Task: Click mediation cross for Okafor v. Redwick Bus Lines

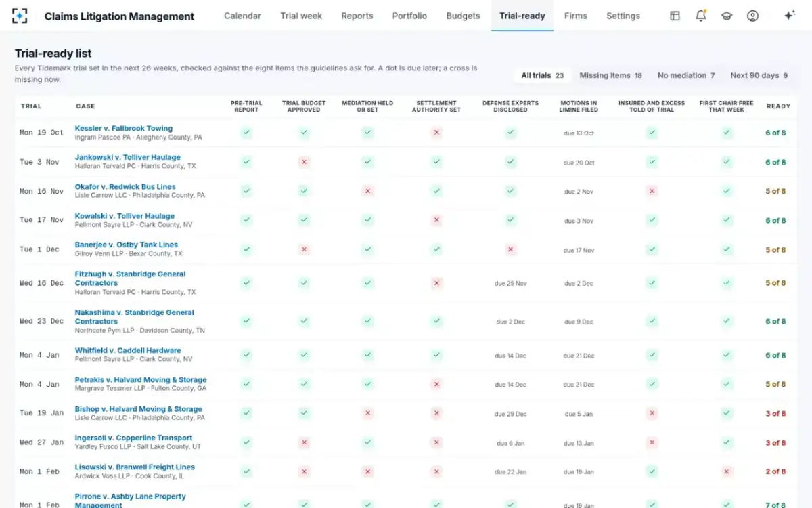Action: [x=367, y=191]
